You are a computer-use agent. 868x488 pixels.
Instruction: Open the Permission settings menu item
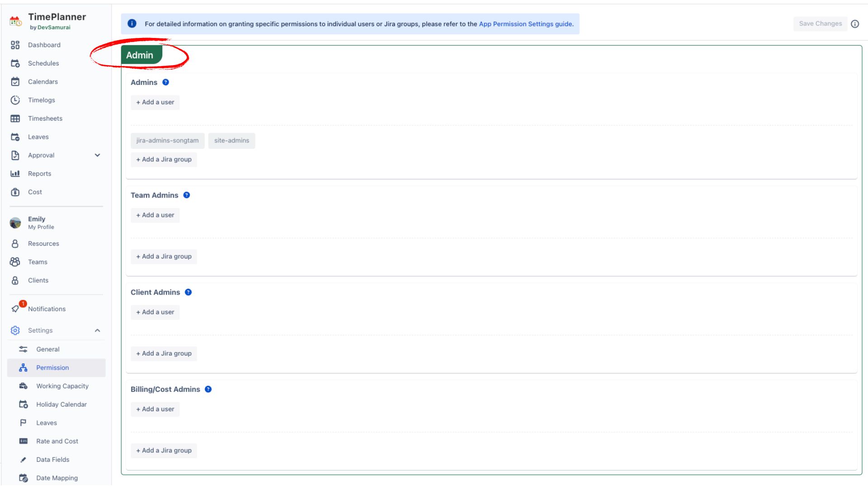click(52, 367)
